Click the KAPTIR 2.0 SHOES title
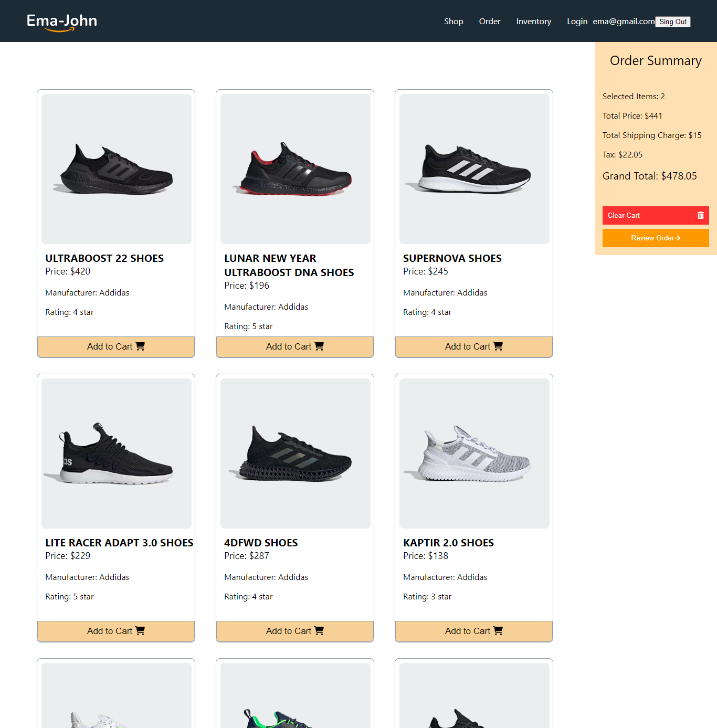Image resolution: width=717 pixels, height=728 pixels. click(448, 543)
